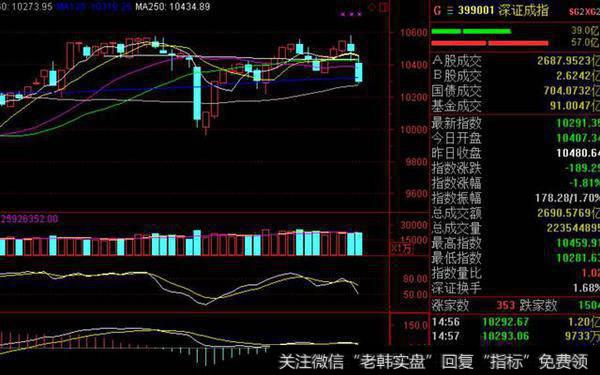Click the 深证换手 label
Viewport: 600px width, 375px height.
click(457, 288)
